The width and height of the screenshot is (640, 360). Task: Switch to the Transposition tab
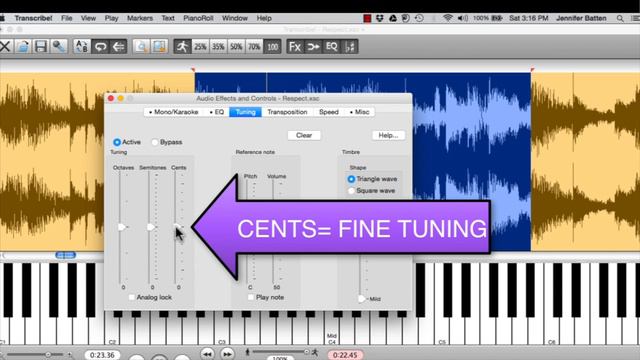pos(287,112)
